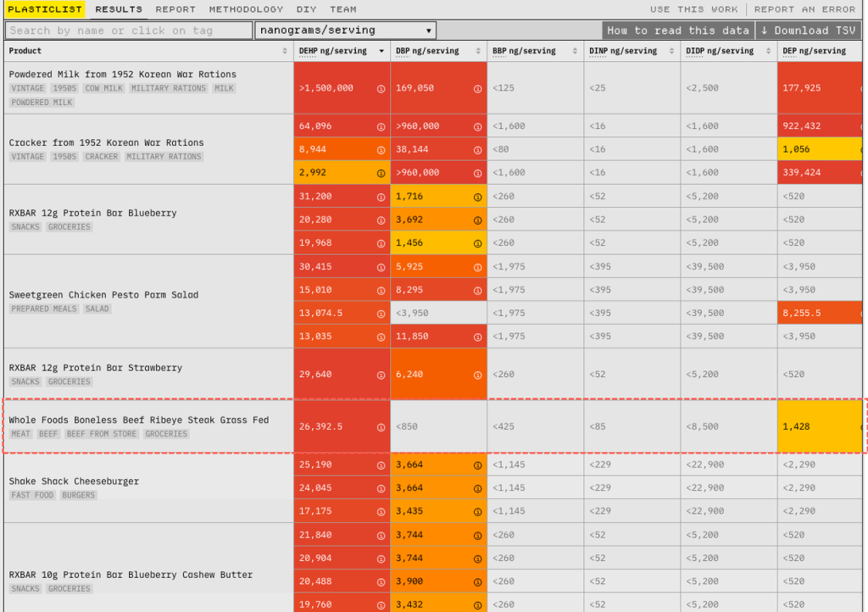Image resolution: width=868 pixels, height=612 pixels.
Task: Click the DEHP column descending sort arrow
Action: coord(381,53)
